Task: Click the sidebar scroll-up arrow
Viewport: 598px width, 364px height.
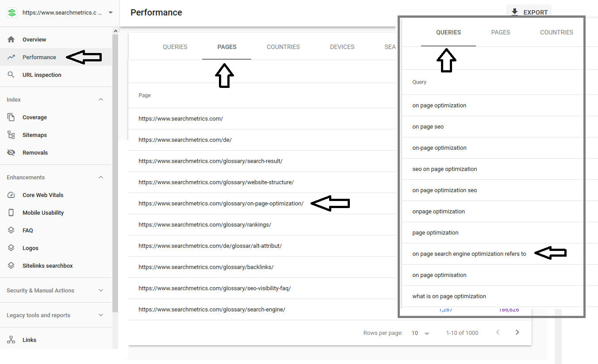Action: pyautogui.click(x=115, y=31)
